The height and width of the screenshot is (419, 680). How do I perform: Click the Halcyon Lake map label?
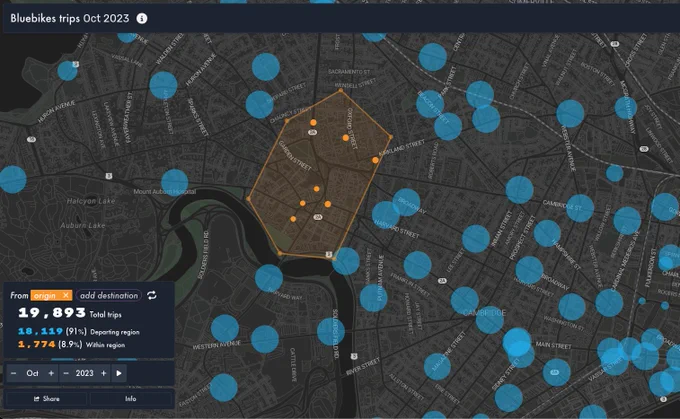tap(91, 201)
